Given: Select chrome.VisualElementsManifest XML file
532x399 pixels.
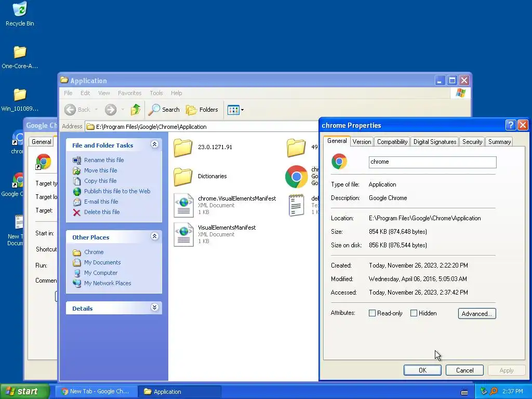Looking at the screenshot, I should (224, 205).
